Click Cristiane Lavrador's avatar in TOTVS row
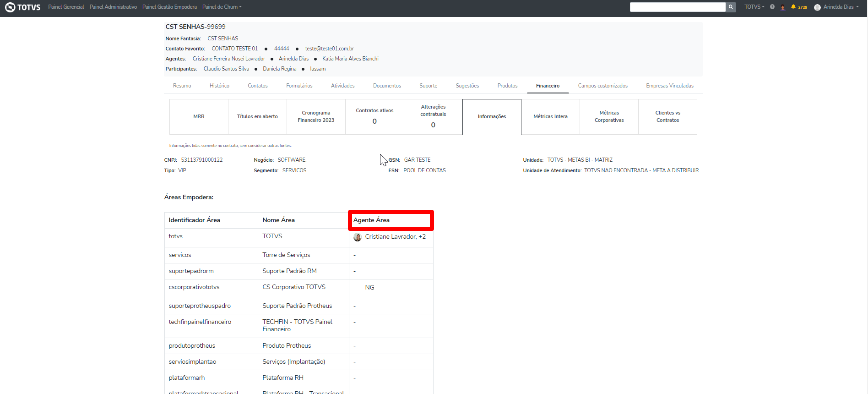 (358, 237)
